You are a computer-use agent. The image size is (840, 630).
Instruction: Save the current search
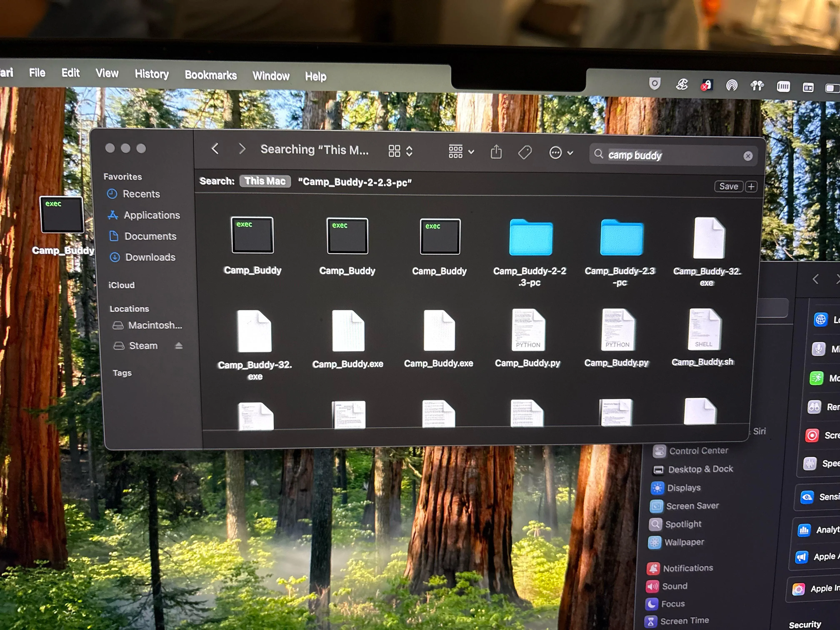coord(728,186)
